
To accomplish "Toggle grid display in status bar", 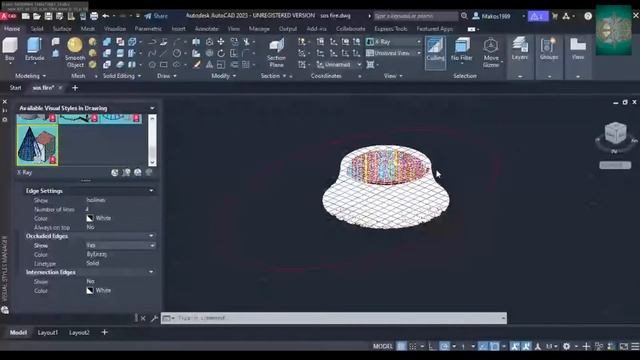I will tap(402, 346).
